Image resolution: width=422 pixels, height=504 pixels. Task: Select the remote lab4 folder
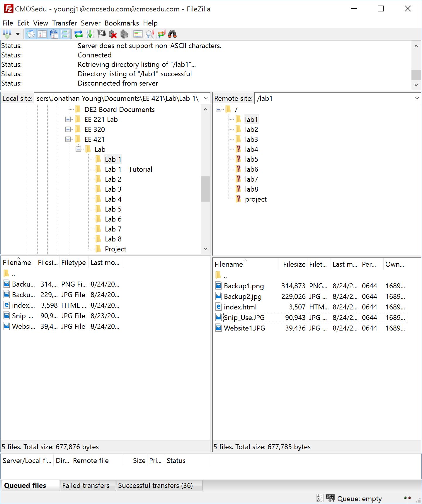251,149
